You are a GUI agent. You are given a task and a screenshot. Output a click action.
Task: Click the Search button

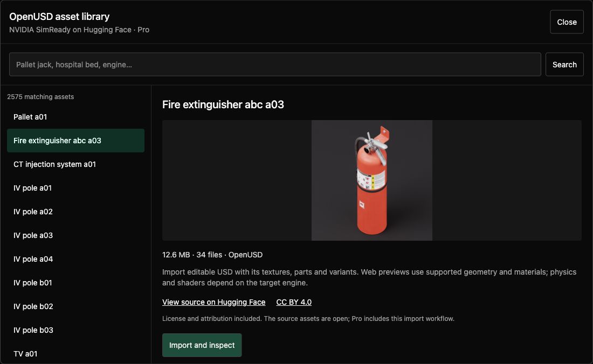pos(564,65)
